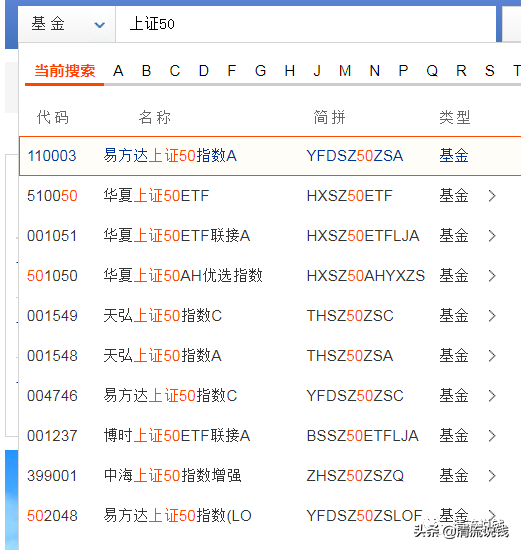The height and width of the screenshot is (550, 521).
Task: Switch to letter tab C
Action: (175, 71)
